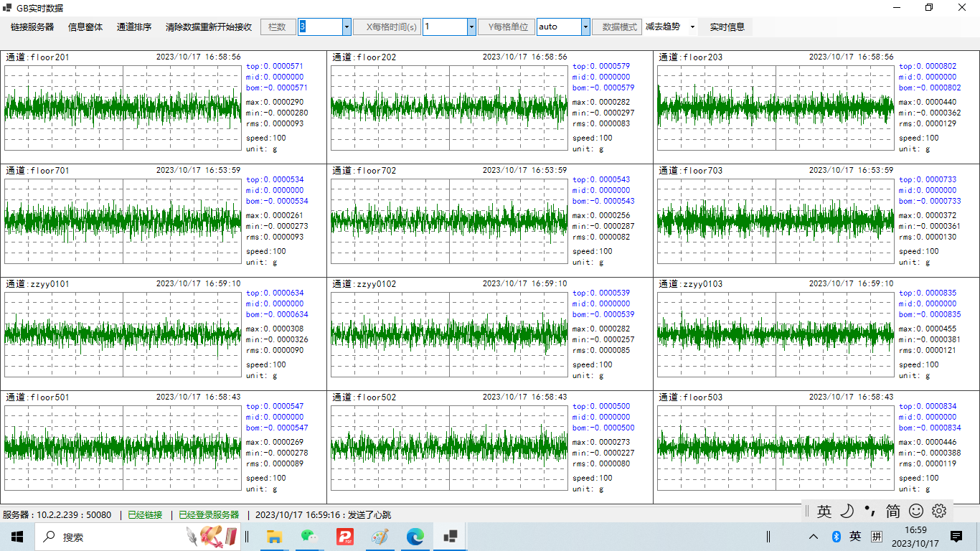Click the floor702 waveform chart
The image size is (980, 551).
pos(450,220)
